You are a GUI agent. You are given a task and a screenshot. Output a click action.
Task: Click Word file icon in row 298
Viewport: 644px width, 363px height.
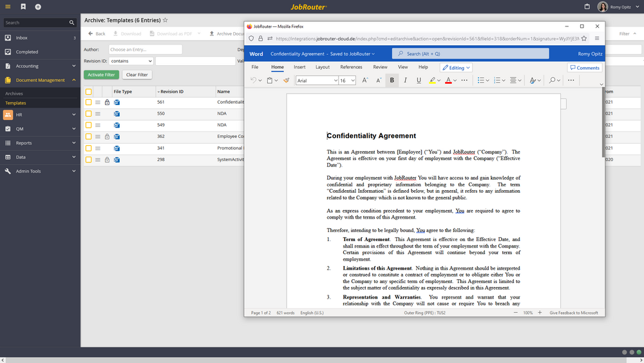(117, 159)
